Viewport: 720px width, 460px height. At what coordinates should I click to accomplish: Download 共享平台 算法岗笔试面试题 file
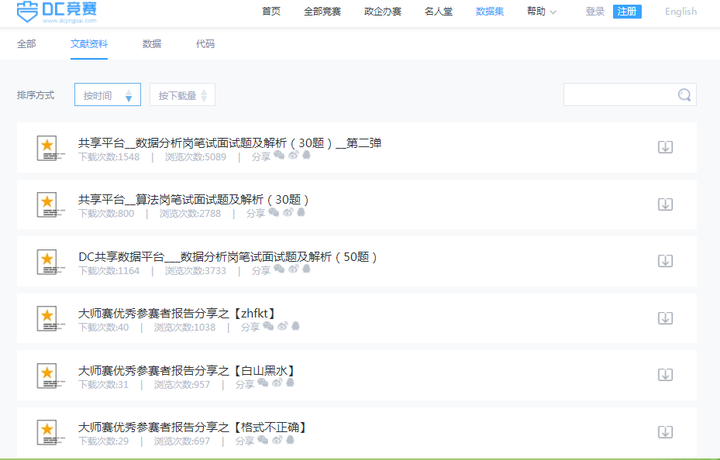(x=665, y=204)
